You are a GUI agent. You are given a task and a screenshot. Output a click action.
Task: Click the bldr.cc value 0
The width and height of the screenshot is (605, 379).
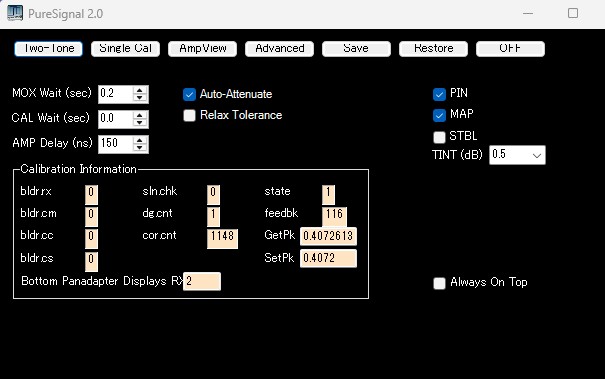pyautogui.click(x=91, y=238)
